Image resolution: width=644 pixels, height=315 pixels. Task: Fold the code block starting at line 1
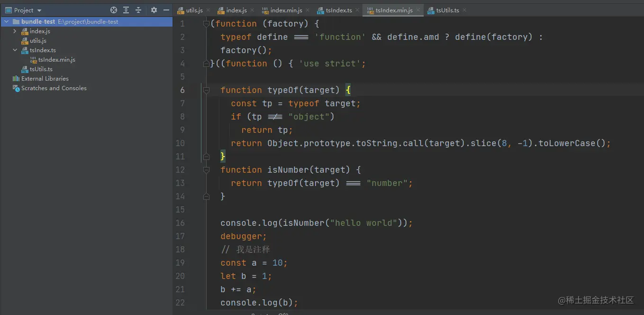(x=206, y=24)
